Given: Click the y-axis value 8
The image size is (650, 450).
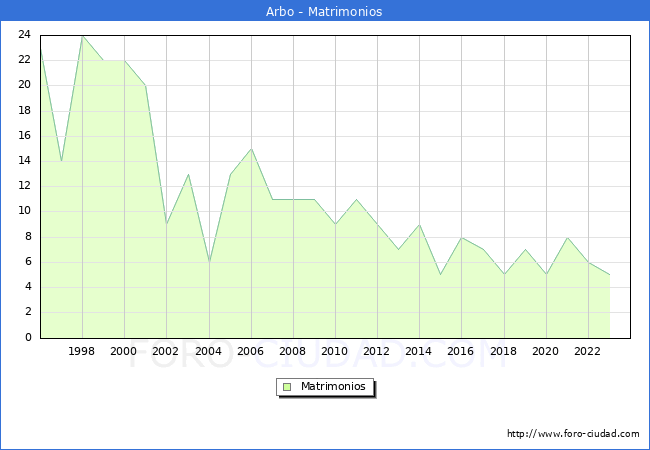Looking at the screenshot, I should pos(28,237).
